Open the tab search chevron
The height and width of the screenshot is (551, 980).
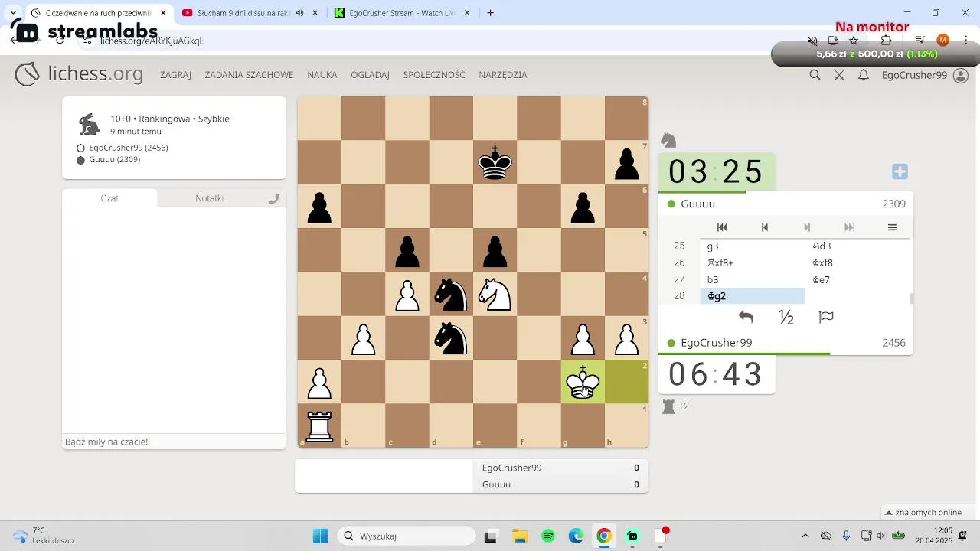[13, 13]
